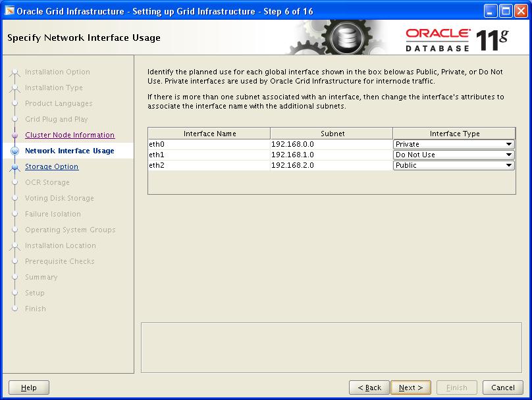Viewport: 532px width, 400px height.
Task: Click the Interface Type column header
Action: (x=454, y=134)
